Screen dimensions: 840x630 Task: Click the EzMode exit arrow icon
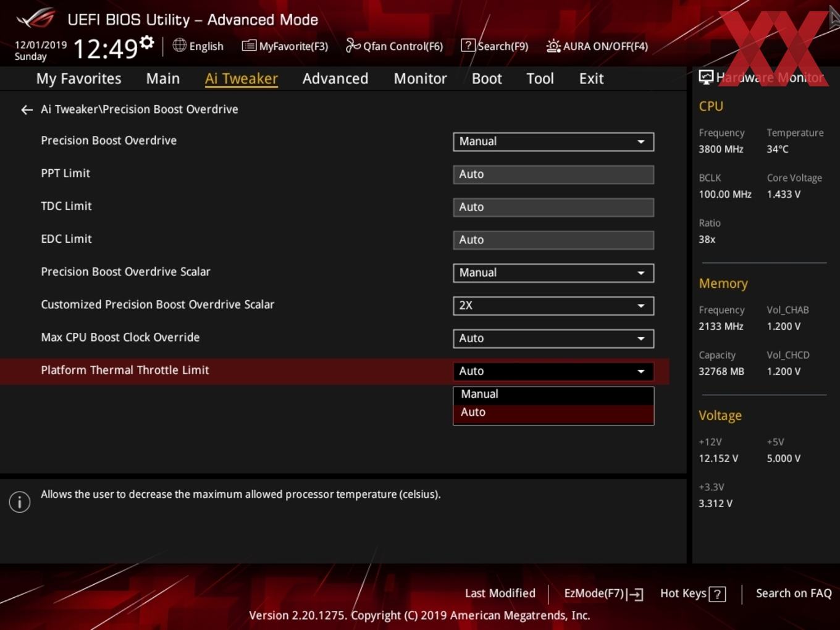pos(635,594)
